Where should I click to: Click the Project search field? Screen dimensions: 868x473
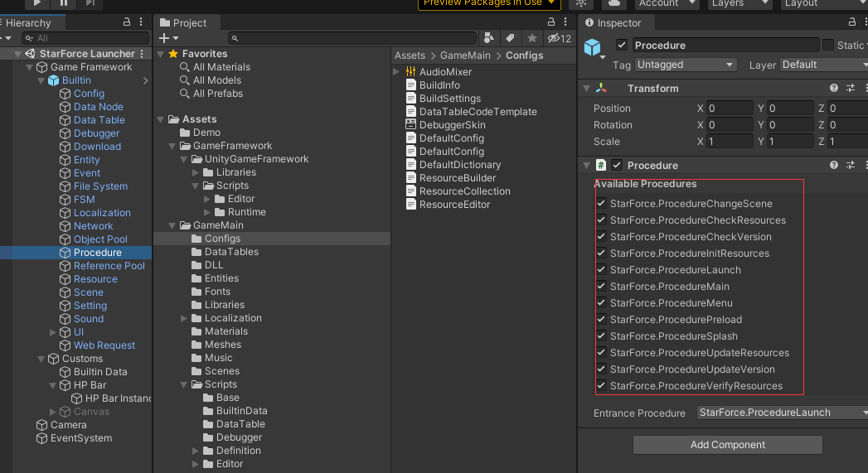(352, 38)
